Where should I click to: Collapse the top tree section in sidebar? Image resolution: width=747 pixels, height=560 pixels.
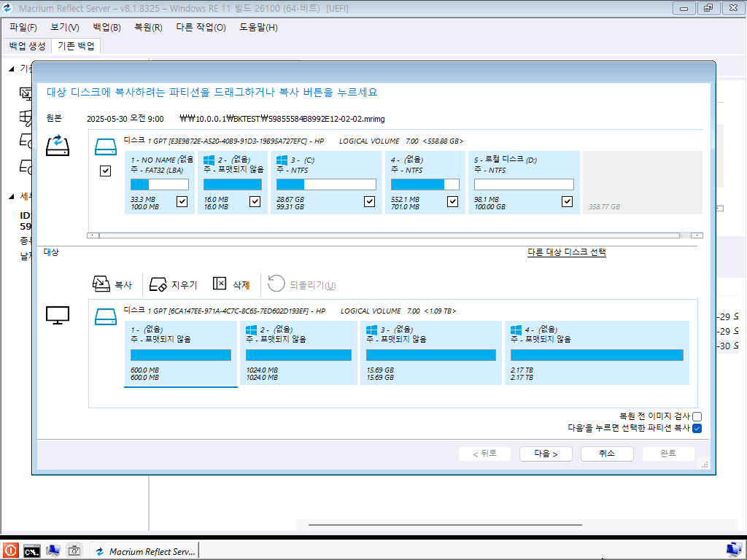pos(12,69)
